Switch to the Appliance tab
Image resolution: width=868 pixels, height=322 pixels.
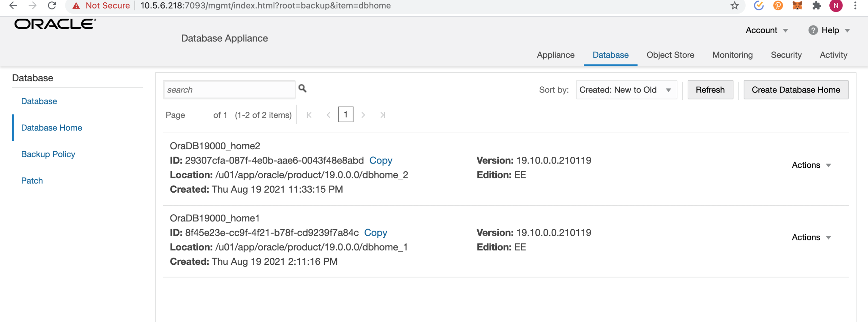coord(555,55)
